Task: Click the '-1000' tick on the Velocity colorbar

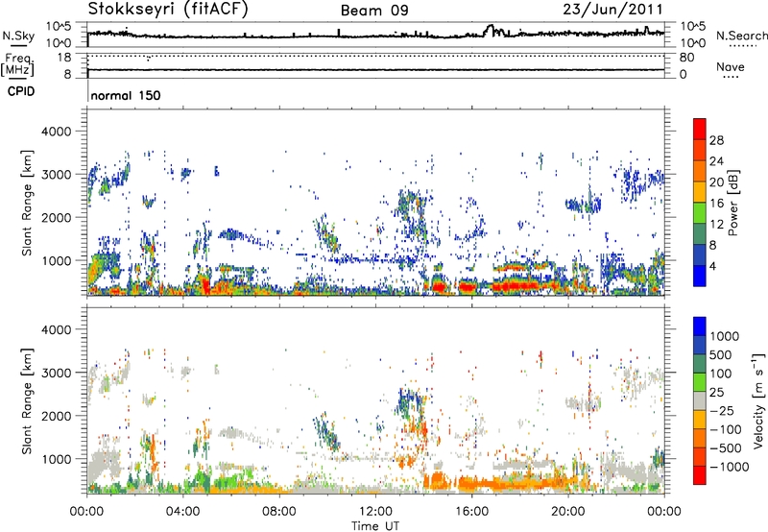Action: pyautogui.click(x=729, y=467)
